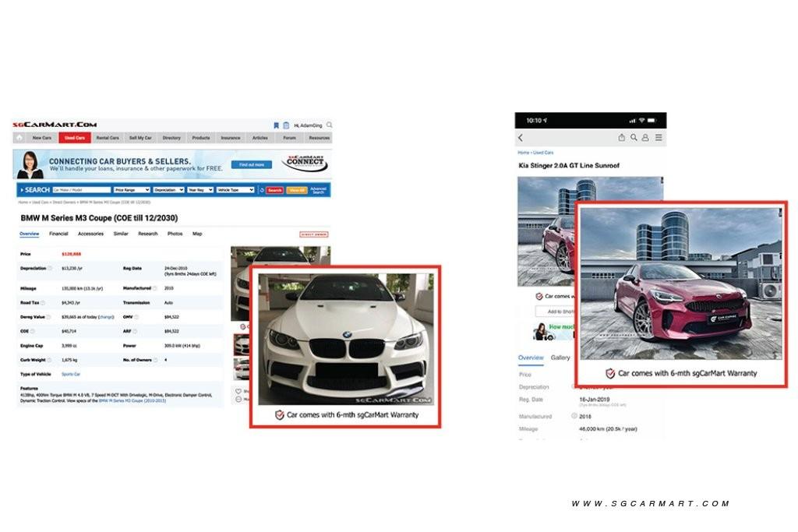The width and height of the screenshot is (798, 532).
Task: Select Used Cars in the navigation bar
Action: 75,138
